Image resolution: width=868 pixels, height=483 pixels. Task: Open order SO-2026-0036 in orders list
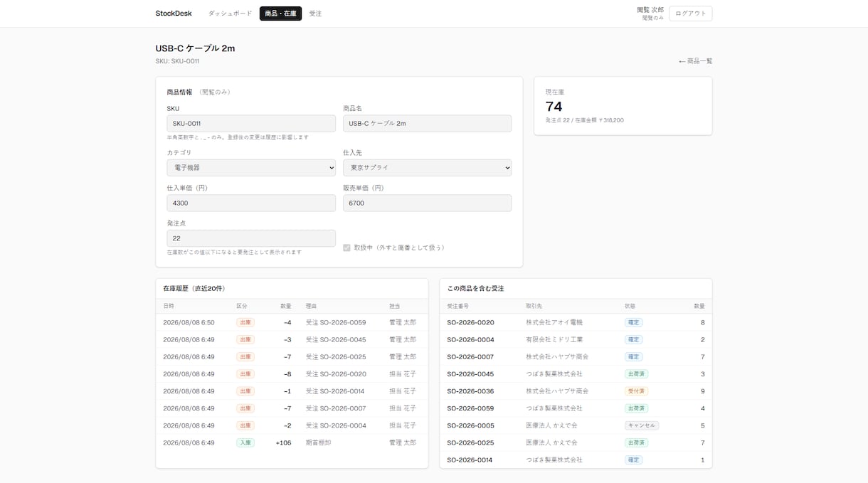pos(470,391)
